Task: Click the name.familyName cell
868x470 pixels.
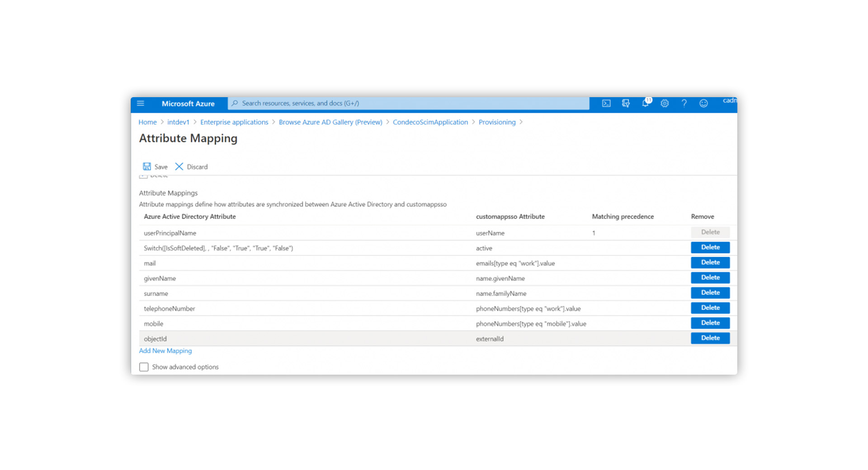Action: tap(501, 294)
